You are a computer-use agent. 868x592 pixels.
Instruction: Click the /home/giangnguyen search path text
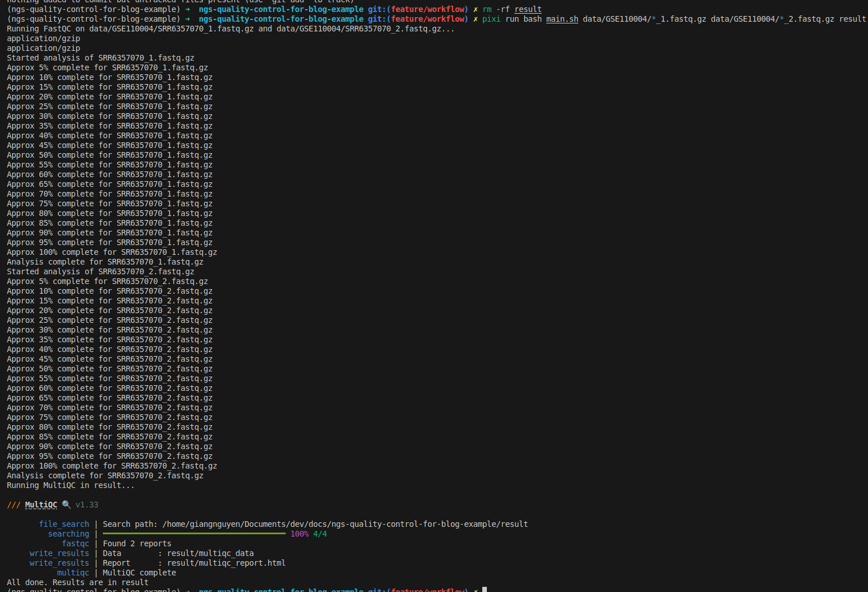(x=345, y=524)
